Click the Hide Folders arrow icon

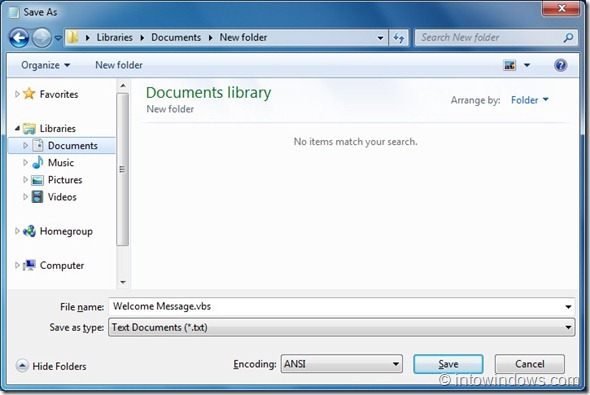coord(22,366)
